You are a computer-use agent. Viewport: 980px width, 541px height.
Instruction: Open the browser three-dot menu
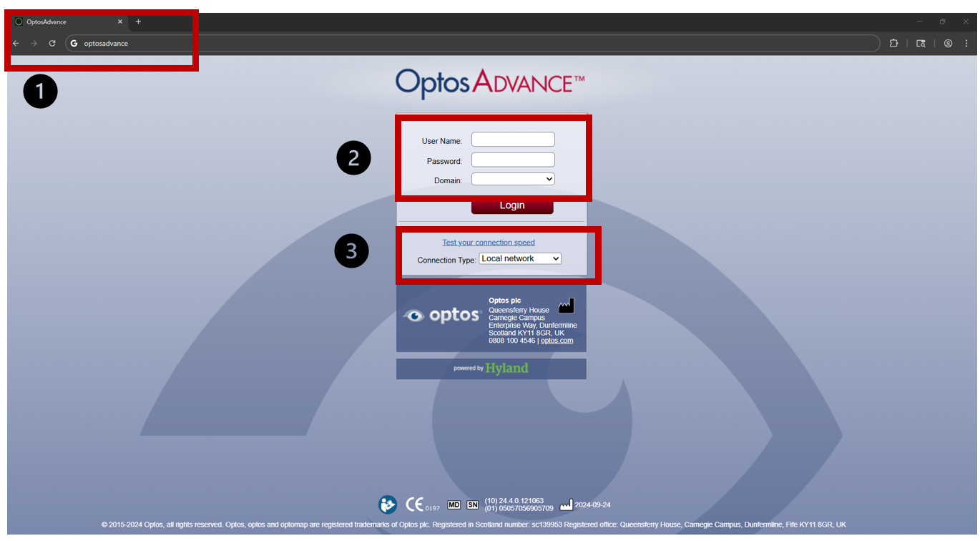tap(967, 43)
